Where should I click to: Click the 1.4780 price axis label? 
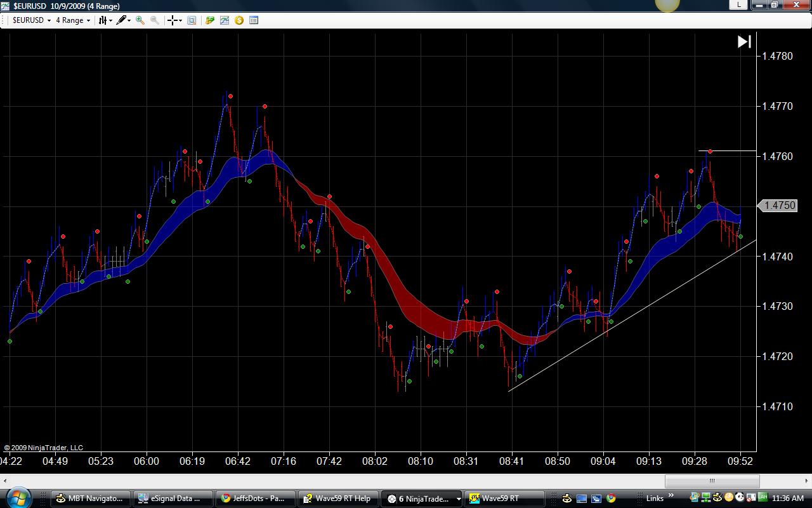777,56
